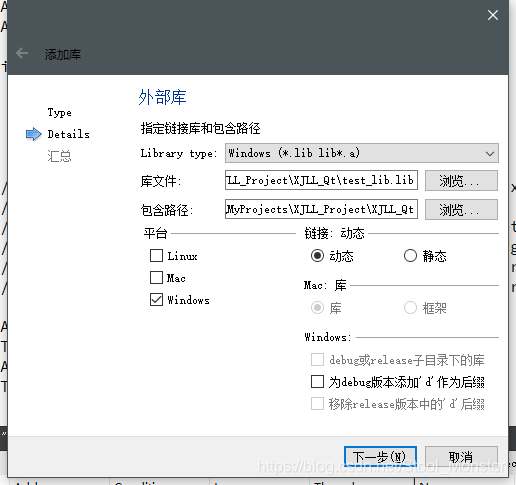Browse for the 库文件 library file
The width and height of the screenshot is (516, 485).
pos(461,181)
